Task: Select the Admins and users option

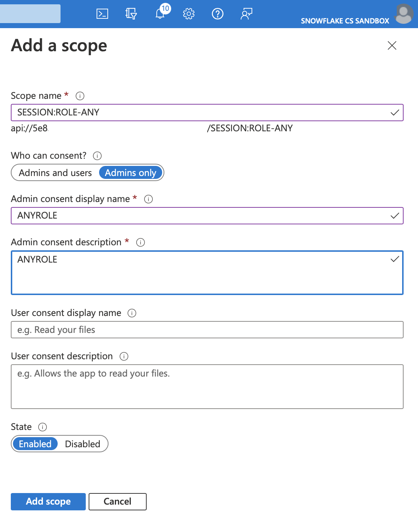Action: tap(55, 173)
